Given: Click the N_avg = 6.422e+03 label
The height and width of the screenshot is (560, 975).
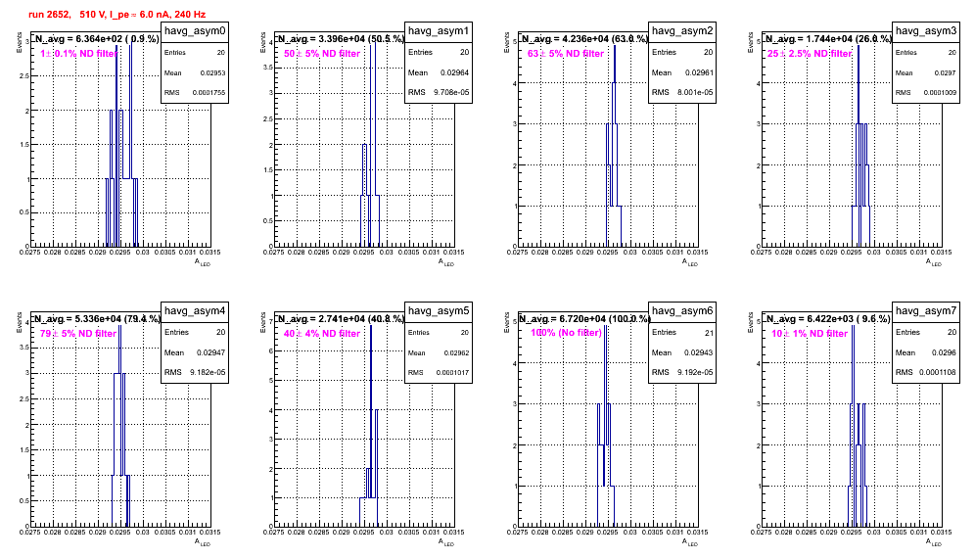Looking at the screenshot, I should (x=827, y=319).
